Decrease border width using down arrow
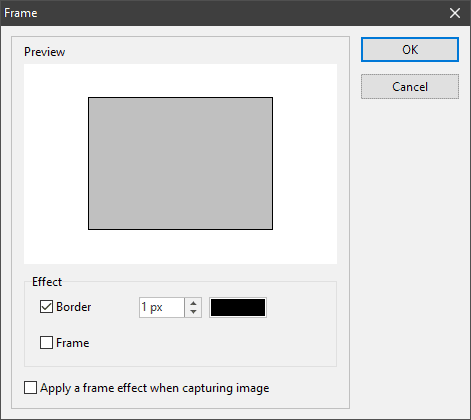Viewport: 471px width, 420px height. [193, 312]
